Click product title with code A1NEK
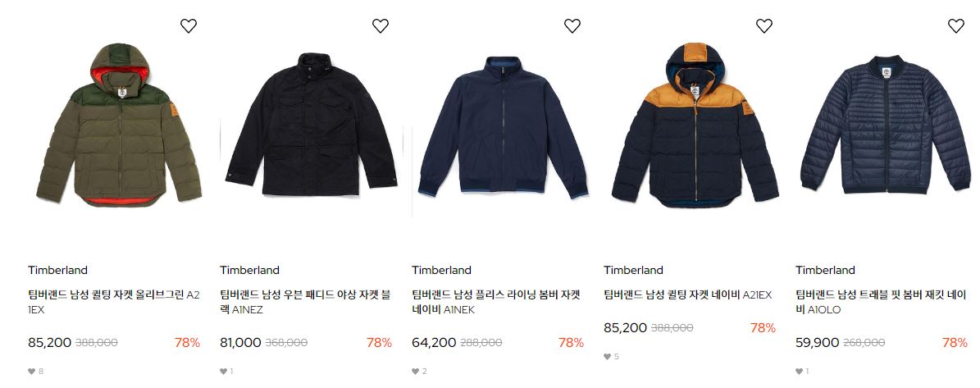 496,302
